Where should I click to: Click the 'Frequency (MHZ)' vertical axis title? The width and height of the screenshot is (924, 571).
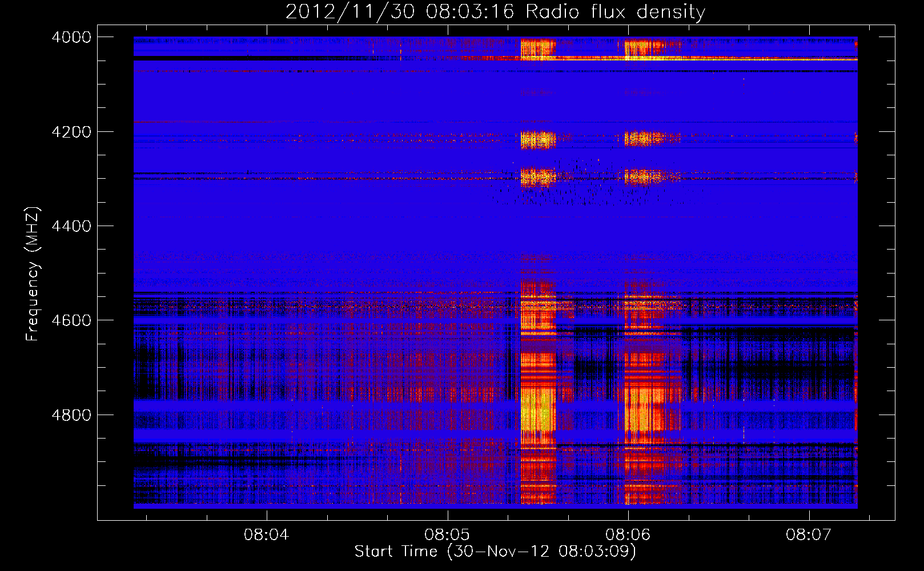tap(33, 274)
